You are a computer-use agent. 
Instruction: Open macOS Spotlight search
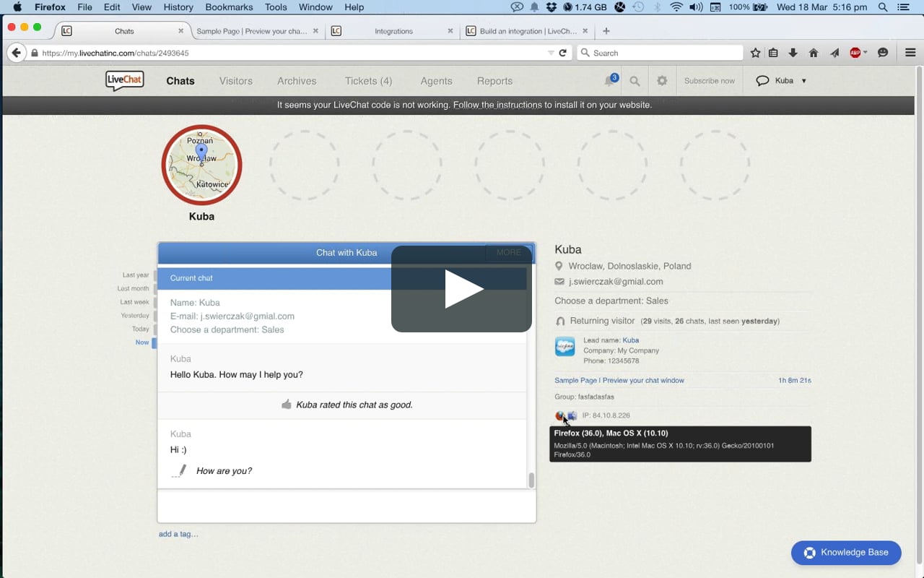point(883,7)
